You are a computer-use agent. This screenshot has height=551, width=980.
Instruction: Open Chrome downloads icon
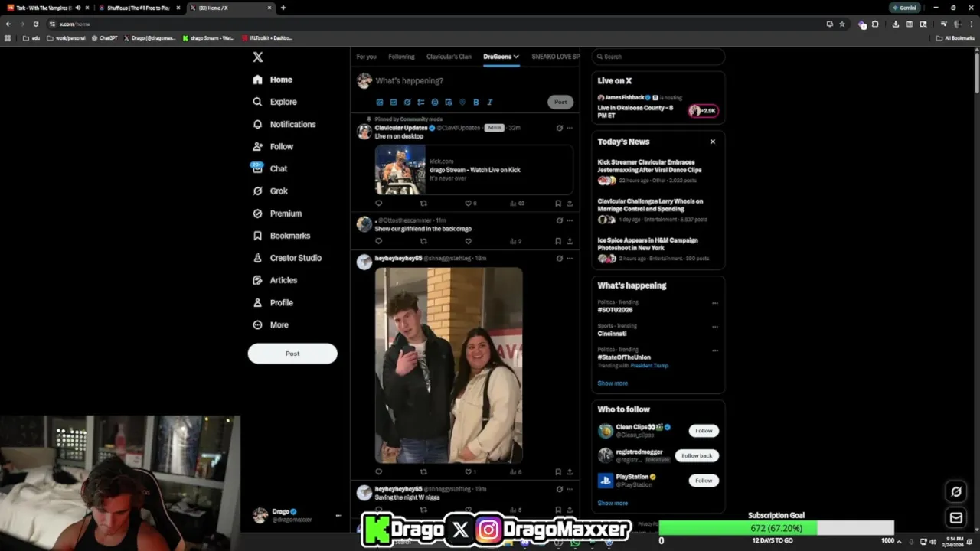[x=895, y=24]
